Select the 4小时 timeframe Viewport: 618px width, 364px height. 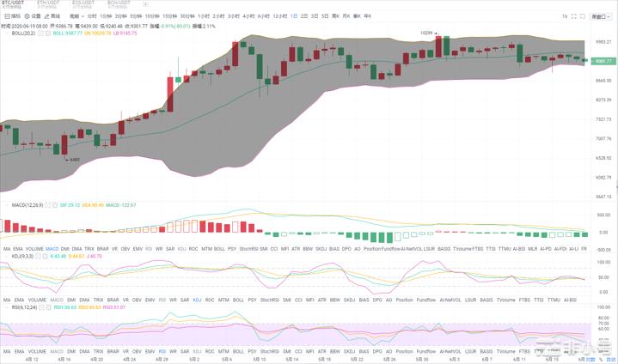pyautogui.click(x=248, y=16)
